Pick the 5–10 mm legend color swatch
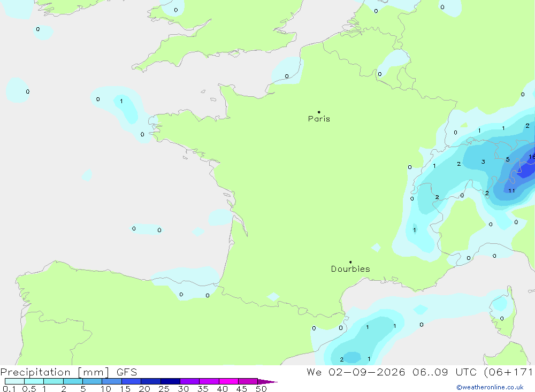Screen dimensions: 535x392 (x=93, y=381)
